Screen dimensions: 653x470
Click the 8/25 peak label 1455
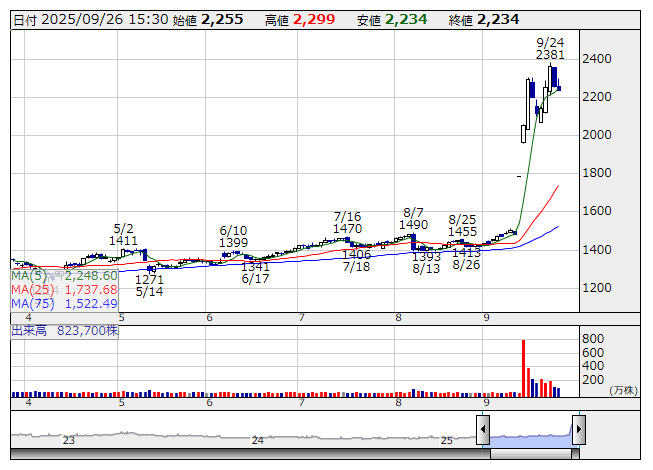point(462,232)
